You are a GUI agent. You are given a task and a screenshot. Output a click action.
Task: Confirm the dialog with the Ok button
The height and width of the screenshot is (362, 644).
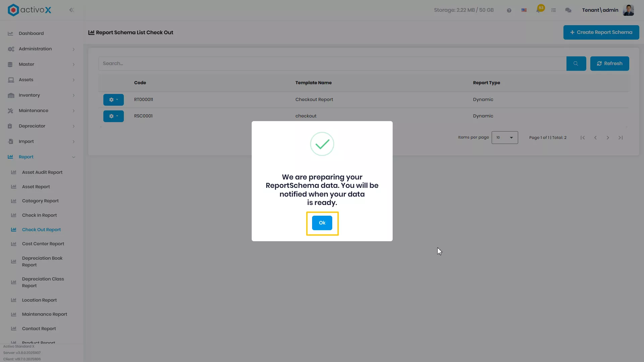(x=322, y=223)
